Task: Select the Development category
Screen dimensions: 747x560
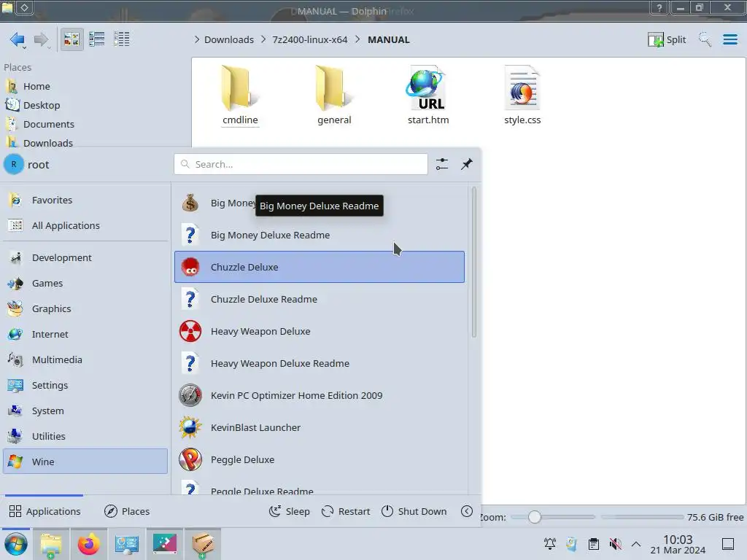Action: tap(85, 257)
